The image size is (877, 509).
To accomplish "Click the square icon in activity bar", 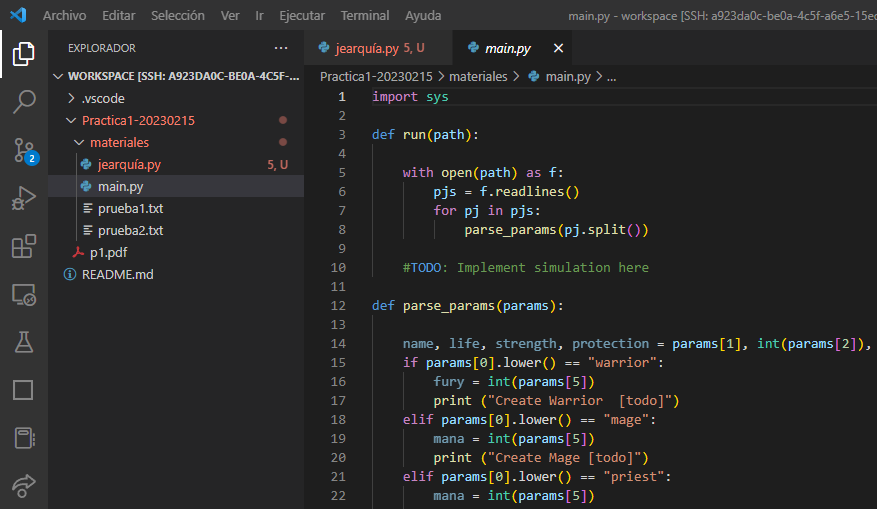I will click(23, 390).
